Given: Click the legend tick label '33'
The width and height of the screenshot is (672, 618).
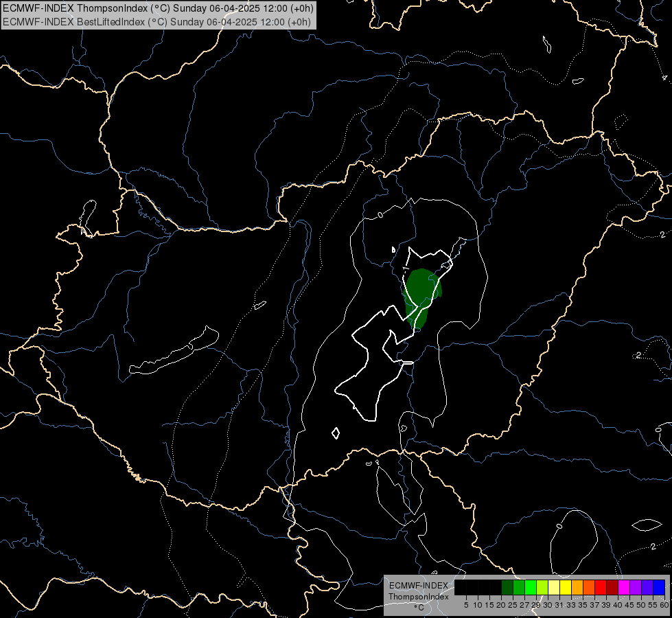Looking at the screenshot, I should [571, 605].
